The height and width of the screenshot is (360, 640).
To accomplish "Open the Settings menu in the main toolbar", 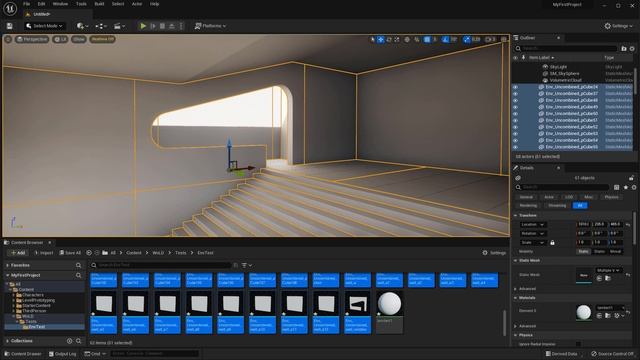I will pos(618,26).
